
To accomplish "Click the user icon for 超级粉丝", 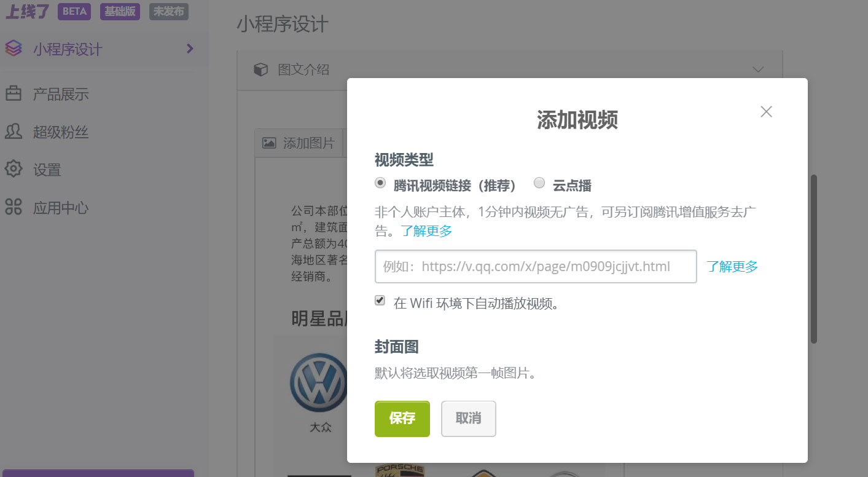I will (x=14, y=132).
